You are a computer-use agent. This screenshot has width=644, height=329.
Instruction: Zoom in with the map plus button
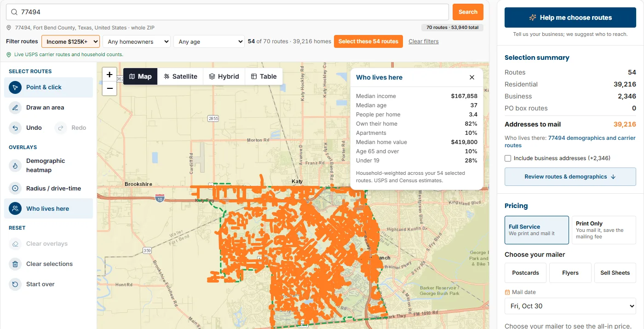(109, 75)
